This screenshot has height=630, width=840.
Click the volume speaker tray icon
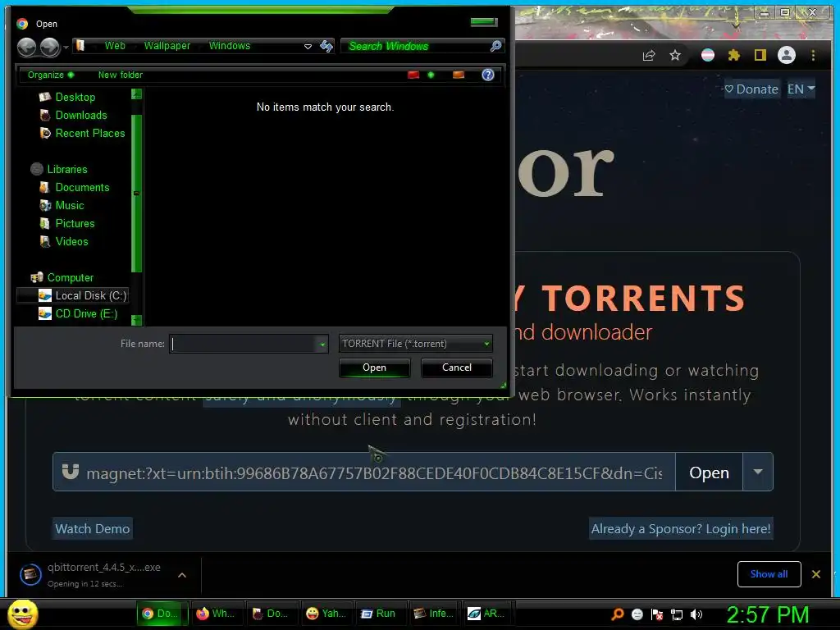pyautogui.click(x=696, y=614)
